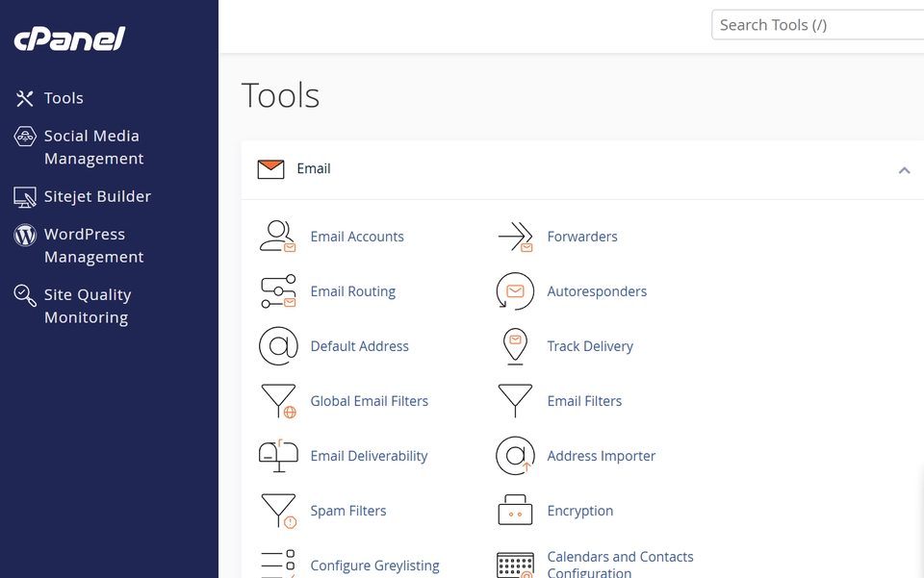Collapse the Email section with chevron
This screenshot has width=924, height=578.
click(904, 170)
